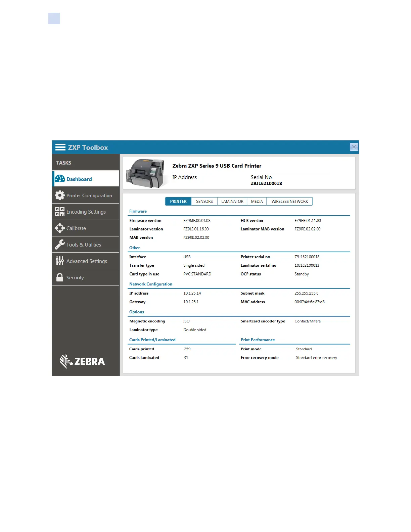Click Laminator type value Double sided
Image resolution: width=411 pixels, height=532 pixels.
coord(195,330)
